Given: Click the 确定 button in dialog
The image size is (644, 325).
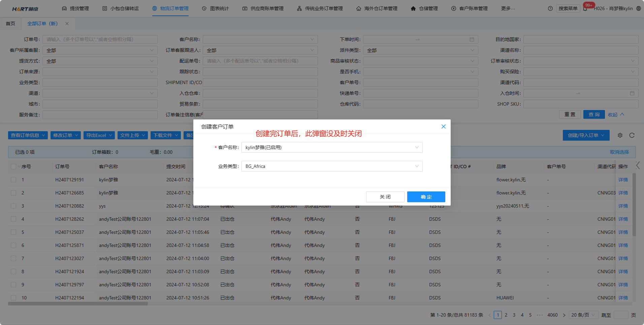Looking at the screenshot, I should pyautogui.click(x=426, y=197).
